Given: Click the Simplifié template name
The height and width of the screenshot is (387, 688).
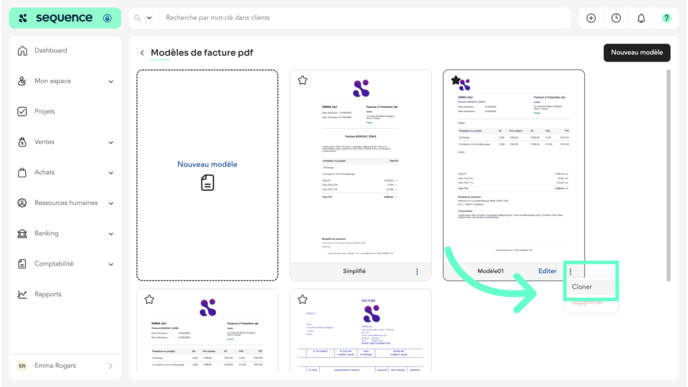Looking at the screenshot, I should pos(354,271).
